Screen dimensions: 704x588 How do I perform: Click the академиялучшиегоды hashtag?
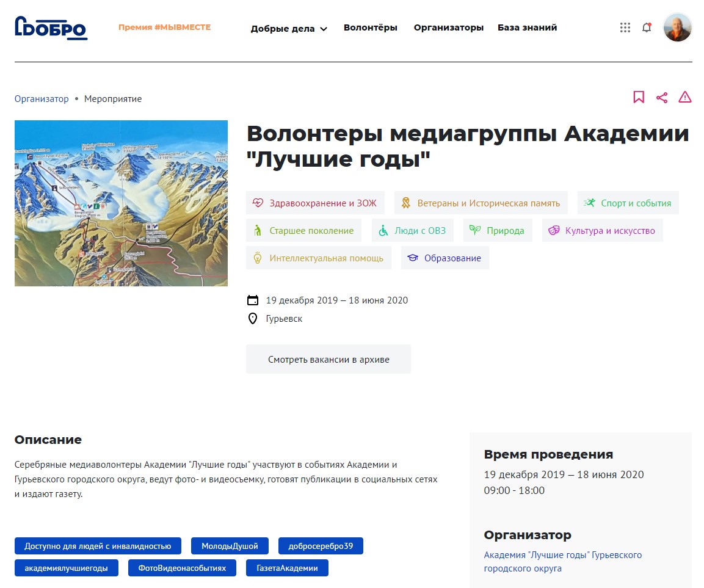pos(67,568)
